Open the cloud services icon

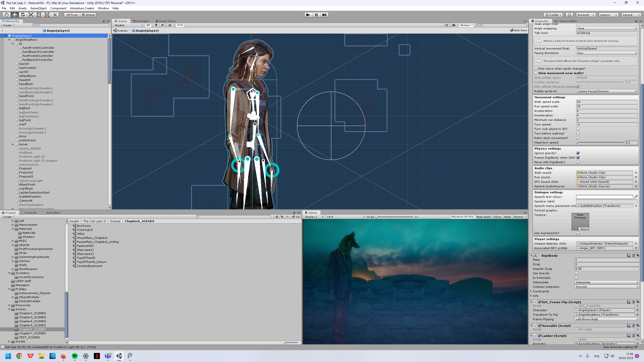coord(569,15)
